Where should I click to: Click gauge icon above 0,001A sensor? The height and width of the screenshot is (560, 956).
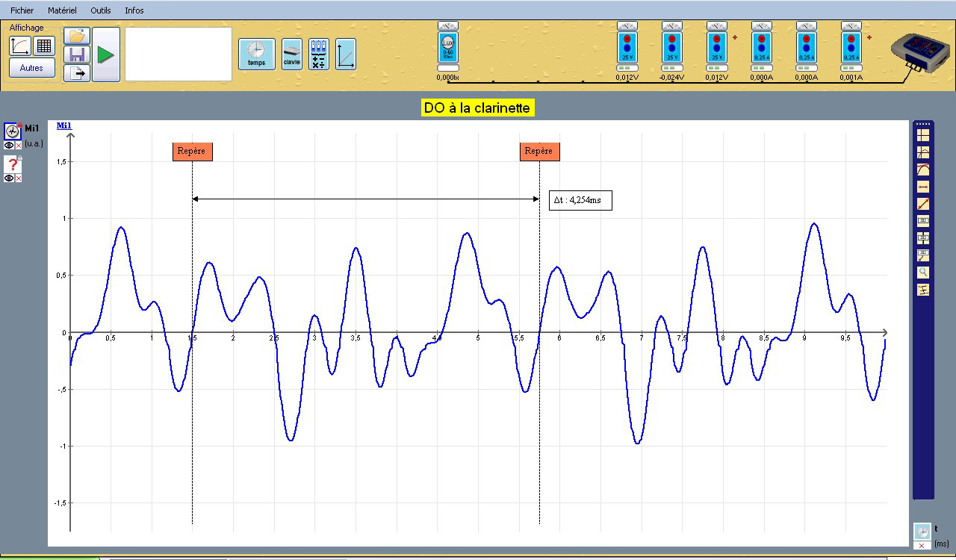[x=851, y=26]
